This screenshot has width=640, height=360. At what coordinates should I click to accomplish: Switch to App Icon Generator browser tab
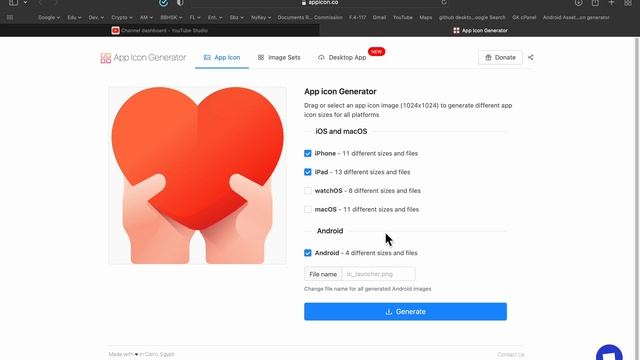tap(480, 30)
